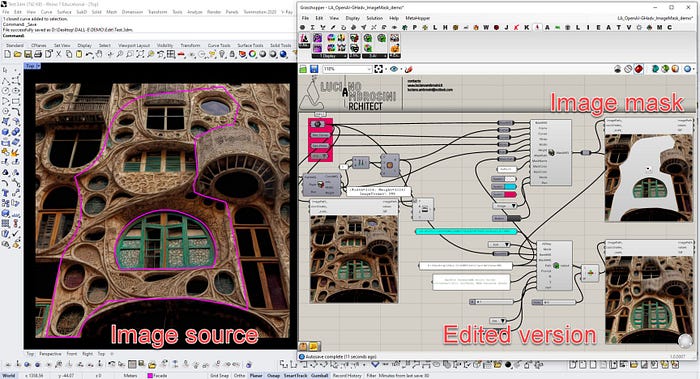Click the Perspective viewport tab at bottom
The image size is (700, 379).
click(50, 354)
